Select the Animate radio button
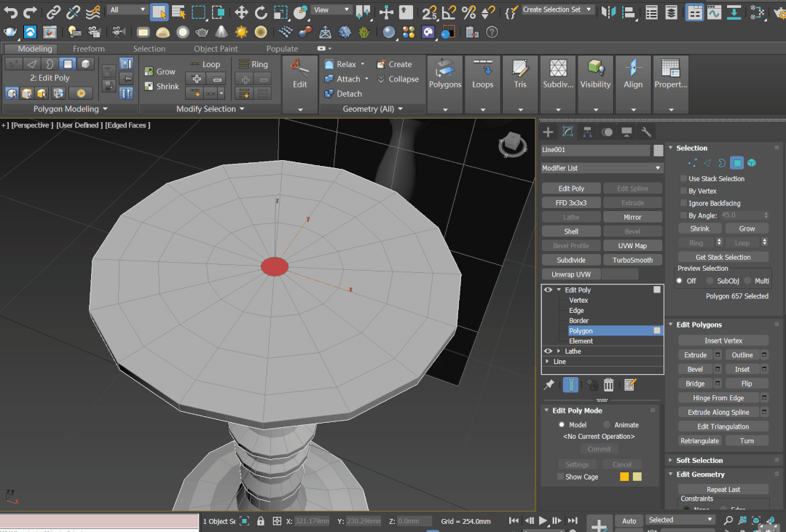Screen dimensions: 786x532 coord(607,425)
